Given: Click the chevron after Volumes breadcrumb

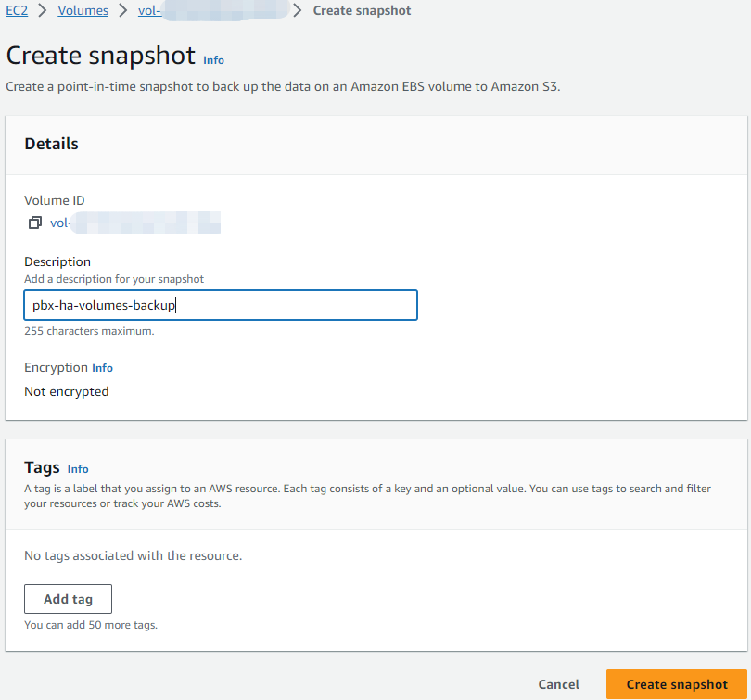Looking at the screenshot, I should 122,11.
